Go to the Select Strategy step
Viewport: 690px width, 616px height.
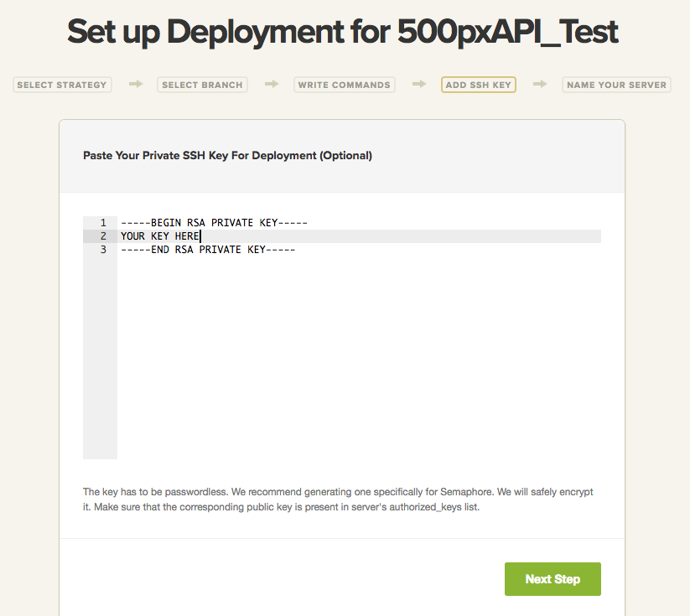click(62, 85)
